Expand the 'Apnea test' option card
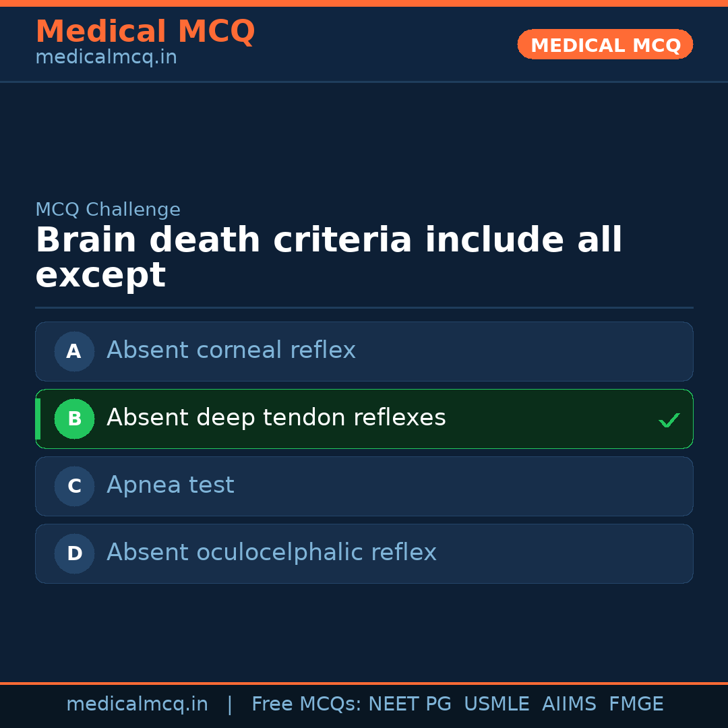Image resolution: width=728 pixels, height=728 pixels. click(x=364, y=486)
